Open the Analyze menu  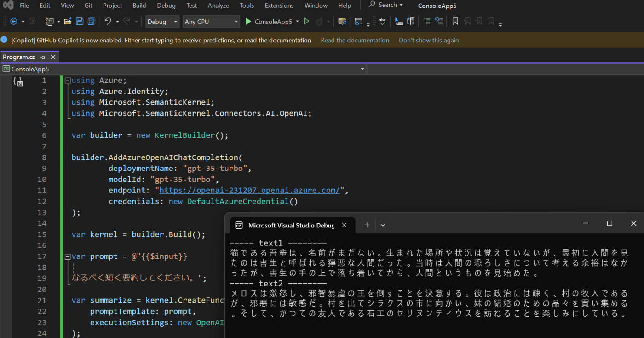click(218, 6)
